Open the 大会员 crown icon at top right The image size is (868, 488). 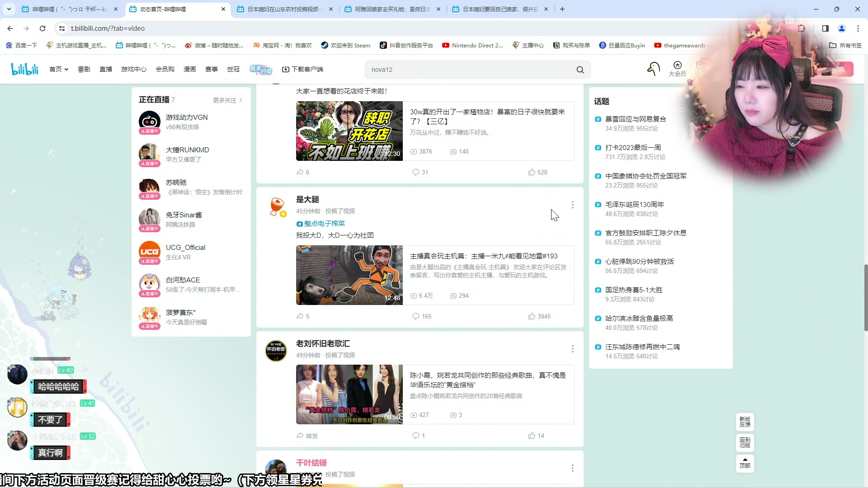[677, 66]
